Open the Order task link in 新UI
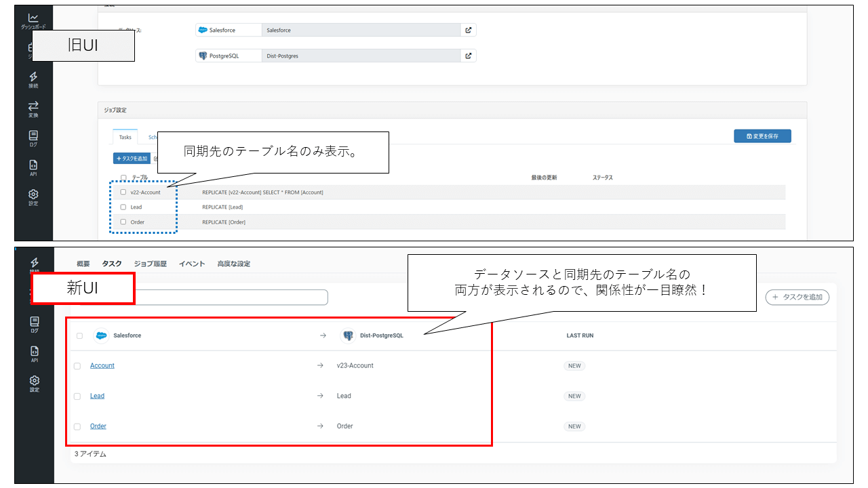Image resolution: width=868 pixels, height=488 pixels. tap(98, 426)
